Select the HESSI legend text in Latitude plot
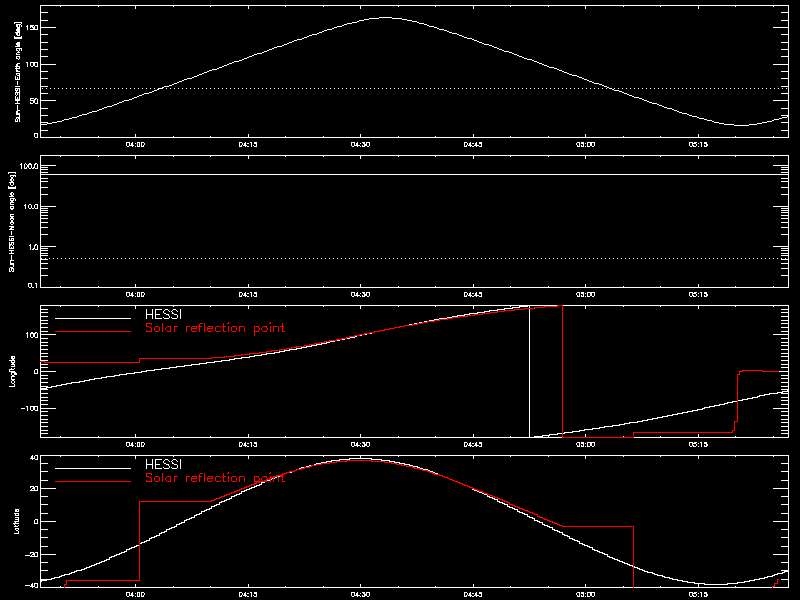 pyautogui.click(x=163, y=464)
